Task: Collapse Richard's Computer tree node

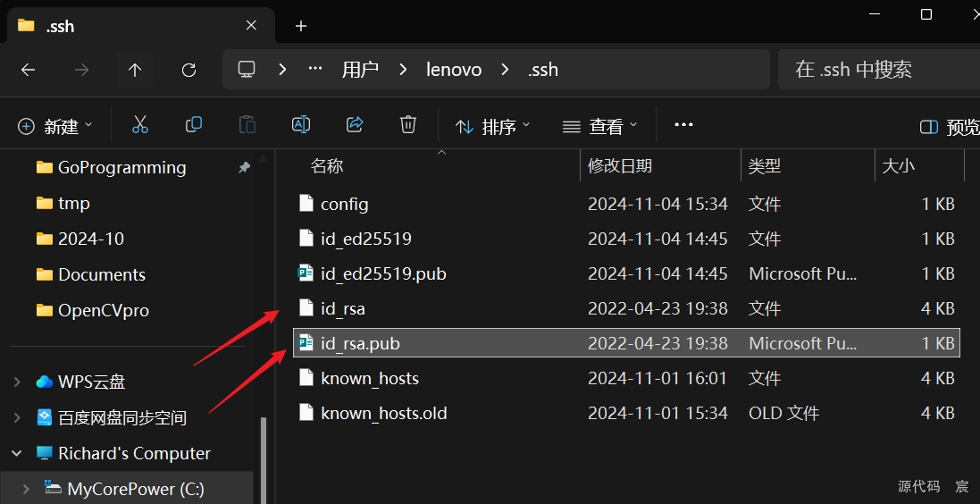Action: (17, 454)
